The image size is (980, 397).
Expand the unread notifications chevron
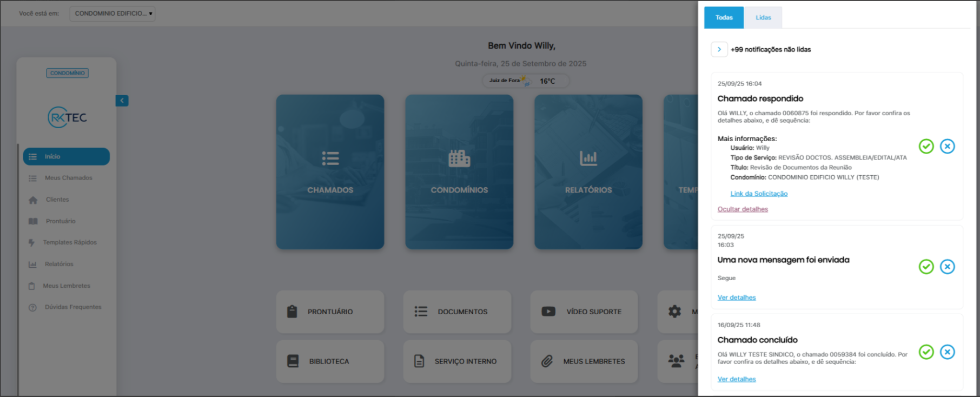(719, 49)
